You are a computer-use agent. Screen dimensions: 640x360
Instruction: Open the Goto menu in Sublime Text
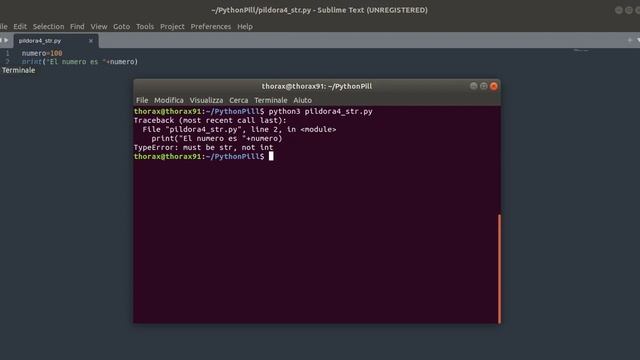point(121,27)
